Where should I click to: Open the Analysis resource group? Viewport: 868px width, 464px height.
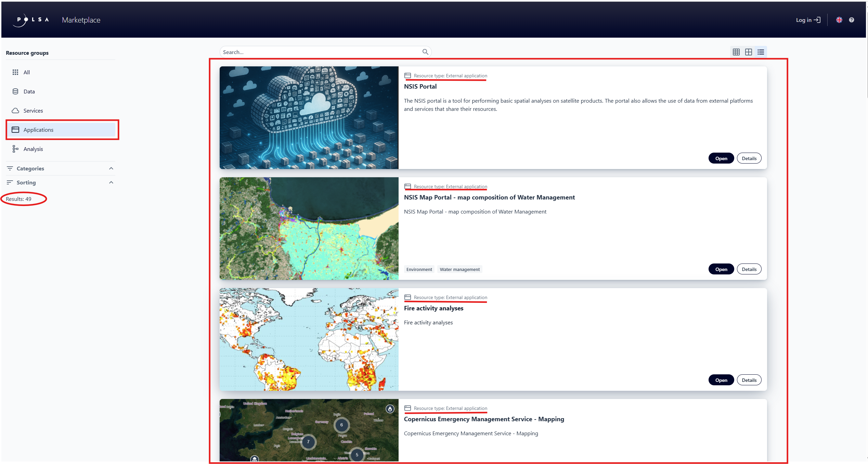15,149
